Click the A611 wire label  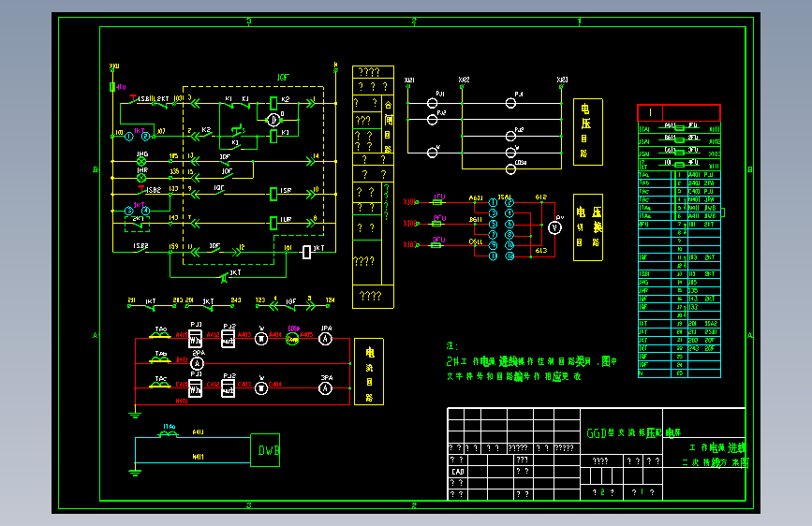[x=476, y=198]
